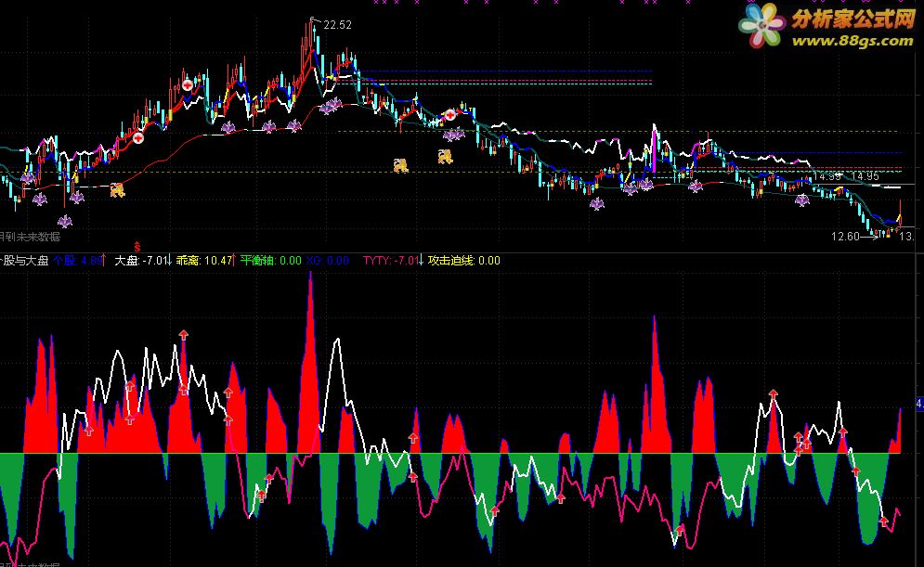Select the 大盘: -7.01 value label
This screenshot has height=567, width=924.
pyautogui.click(x=141, y=260)
